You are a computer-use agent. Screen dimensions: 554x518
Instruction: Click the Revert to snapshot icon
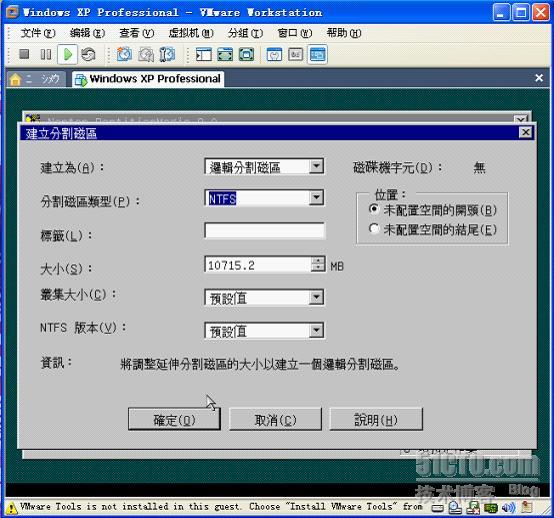click(x=146, y=54)
